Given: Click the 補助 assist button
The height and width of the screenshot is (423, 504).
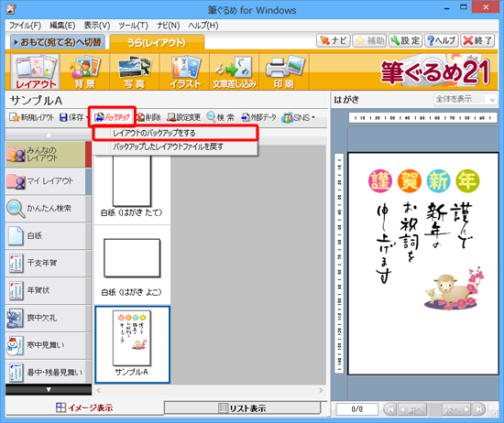Looking at the screenshot, I should (369, 41).
